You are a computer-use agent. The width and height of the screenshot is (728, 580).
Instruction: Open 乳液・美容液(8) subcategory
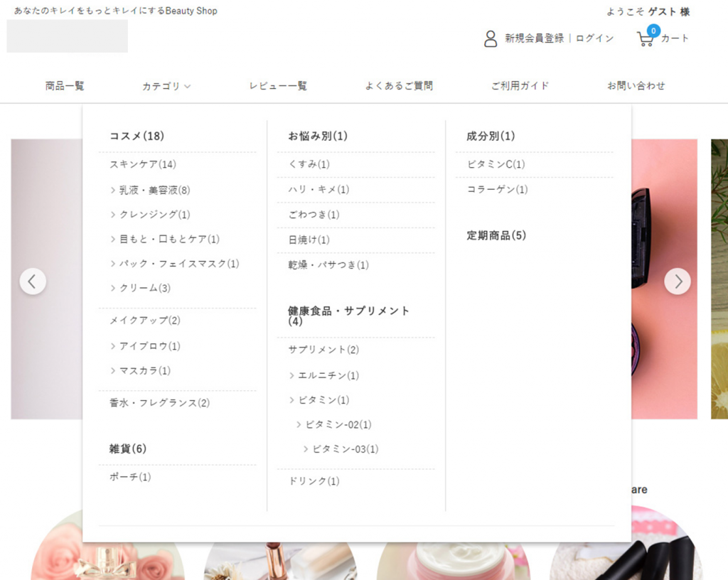coord(154,190)
